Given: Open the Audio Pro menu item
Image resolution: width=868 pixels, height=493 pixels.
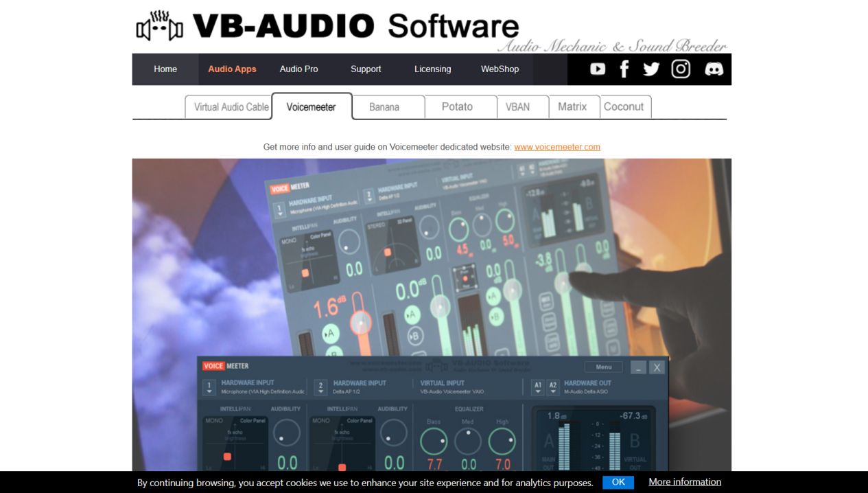Looking at the screenshot, I should click(298, 69).
